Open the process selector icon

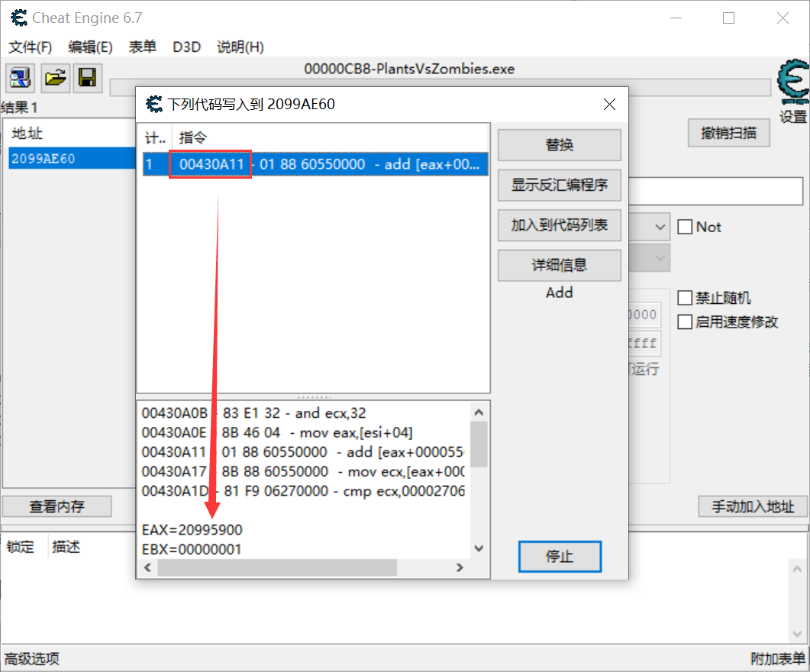(x=20, y=78)
